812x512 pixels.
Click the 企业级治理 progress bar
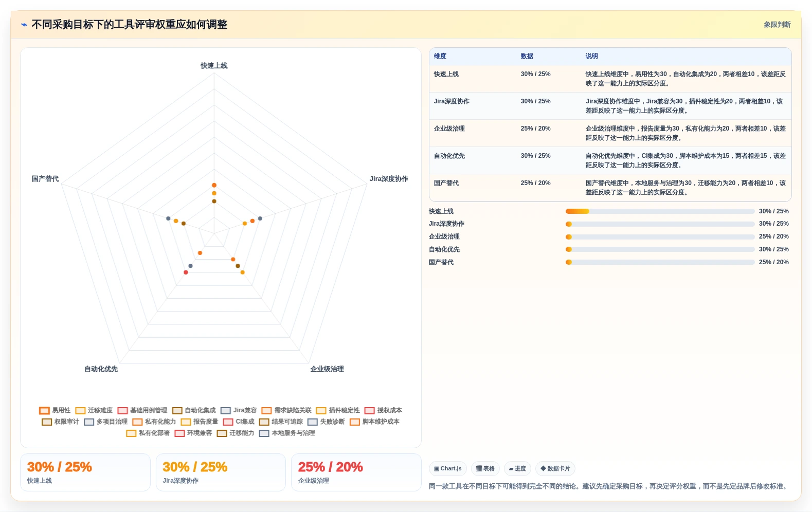click(x=660, y=237)
